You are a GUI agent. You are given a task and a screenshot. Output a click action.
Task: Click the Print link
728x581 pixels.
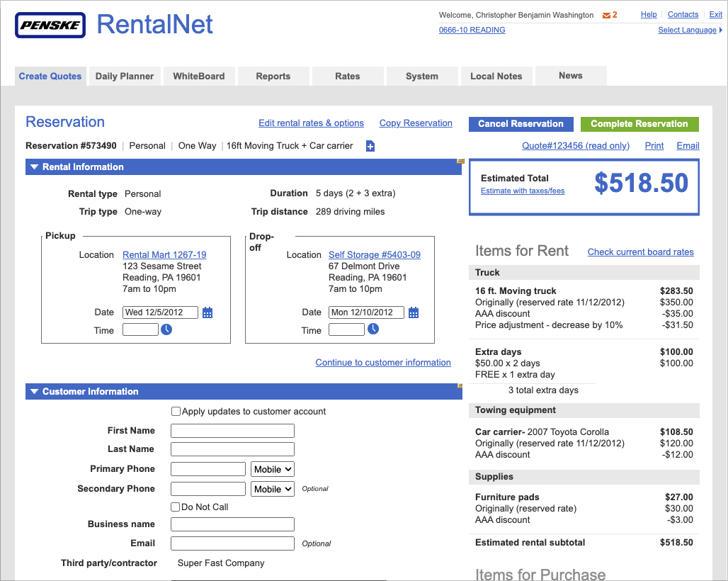654,146
